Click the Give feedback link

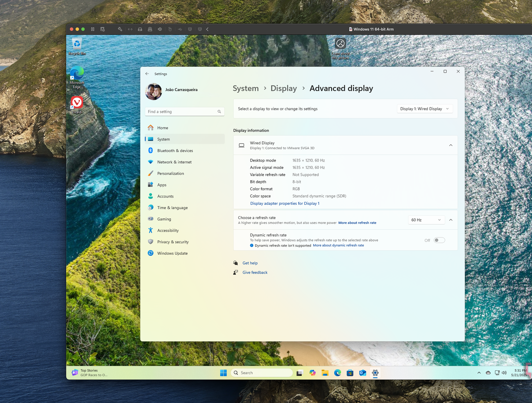click(255, 272)
